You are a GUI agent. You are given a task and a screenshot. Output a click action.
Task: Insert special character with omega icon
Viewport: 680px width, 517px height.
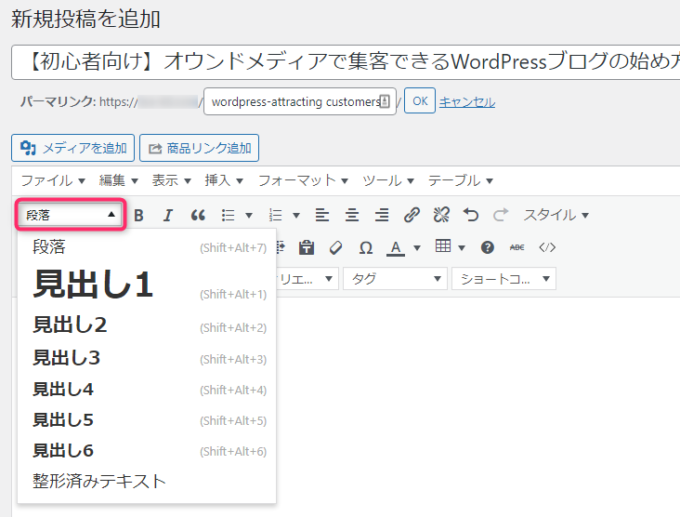click(x=366, y=247)
